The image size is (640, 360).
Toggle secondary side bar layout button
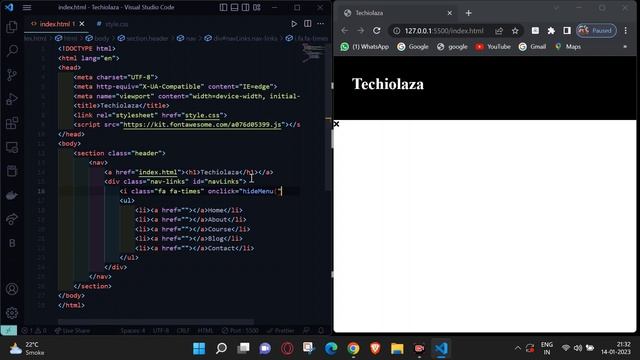click(245, 7)
